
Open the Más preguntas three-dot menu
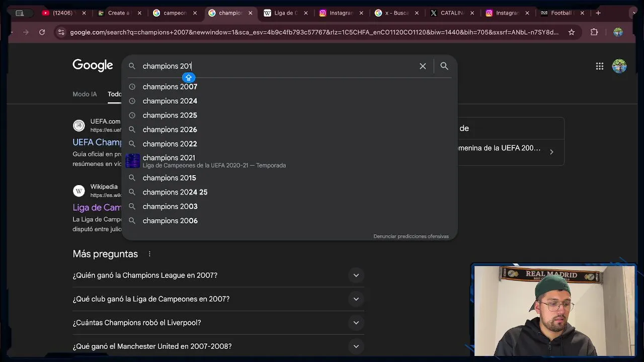click(149, 254)
